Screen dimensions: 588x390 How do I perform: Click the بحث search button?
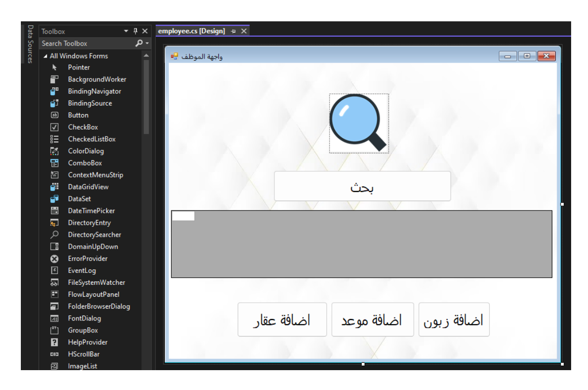click(x=362, y=186)
